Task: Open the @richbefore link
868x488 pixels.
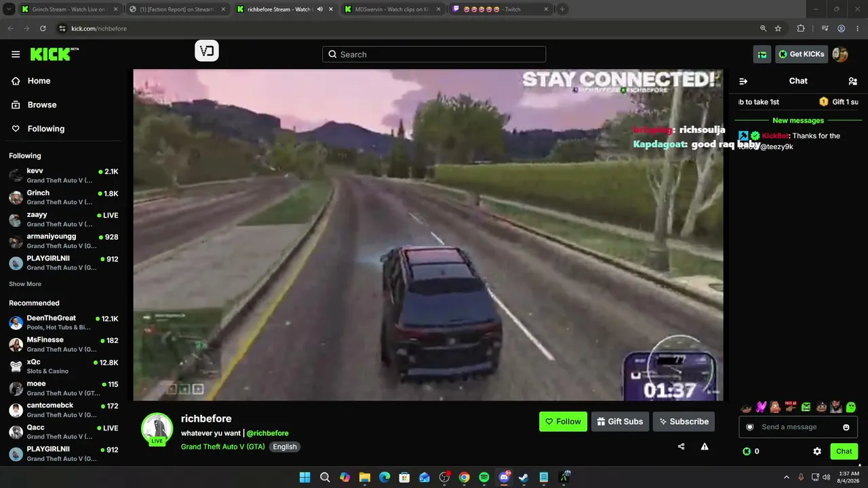Action: pos(267,433)
